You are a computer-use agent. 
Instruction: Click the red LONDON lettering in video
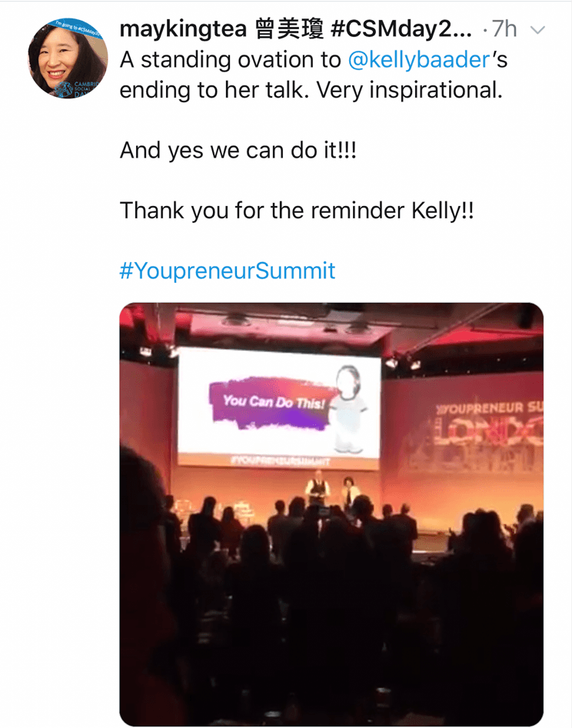pos(488,434)
